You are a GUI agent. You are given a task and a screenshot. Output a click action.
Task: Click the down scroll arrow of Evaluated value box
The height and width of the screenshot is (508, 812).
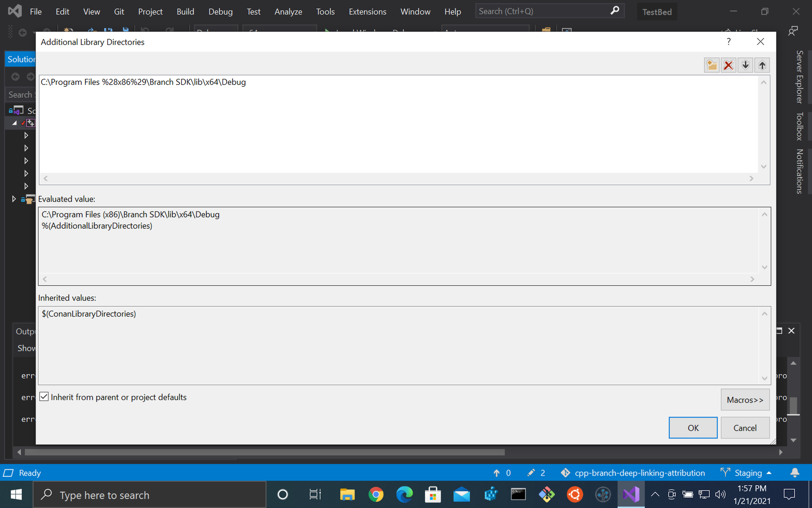764,267
